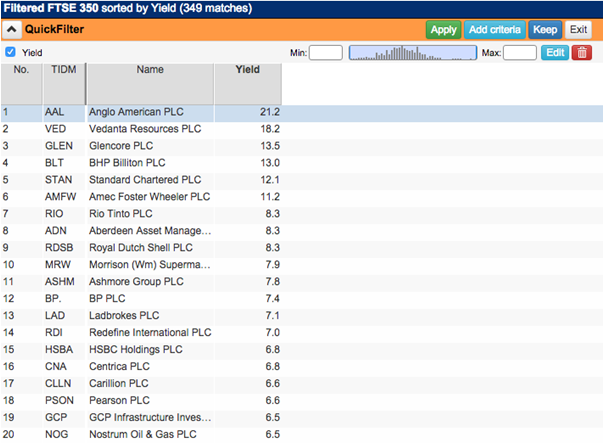Click the 7.0 yield value
This screenshot has height=445, width=603.
[273, 332]
